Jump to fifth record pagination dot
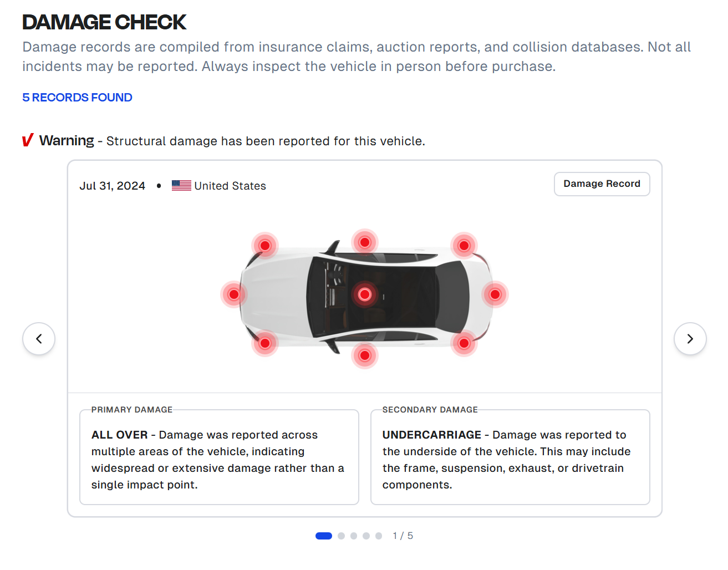The height and width of the screenshot is (570, 728). pos(379,536)
